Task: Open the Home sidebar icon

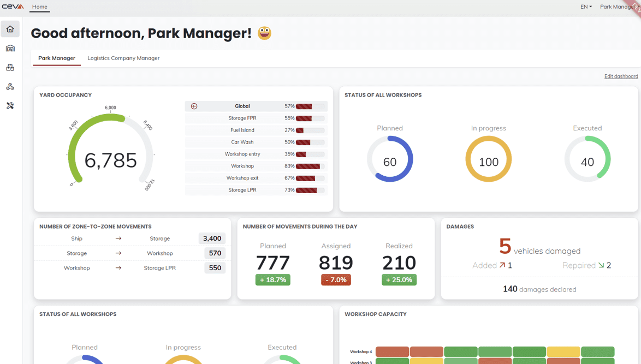Action: pyautogui.click(x=10, y=29)
